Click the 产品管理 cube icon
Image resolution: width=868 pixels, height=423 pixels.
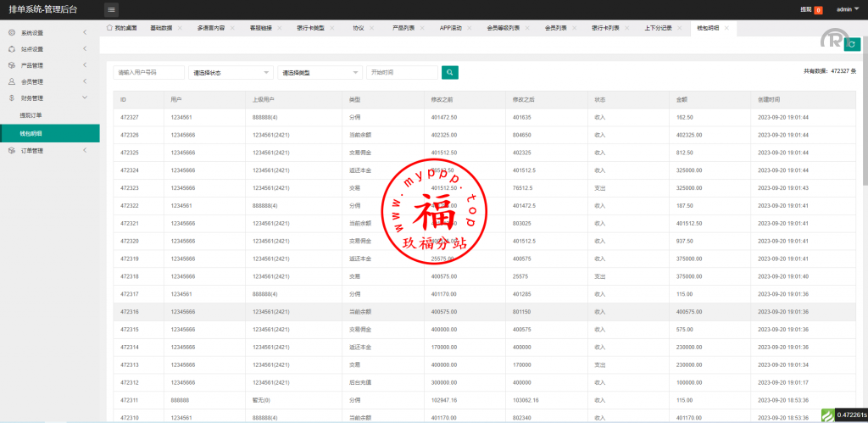[12, 65]
